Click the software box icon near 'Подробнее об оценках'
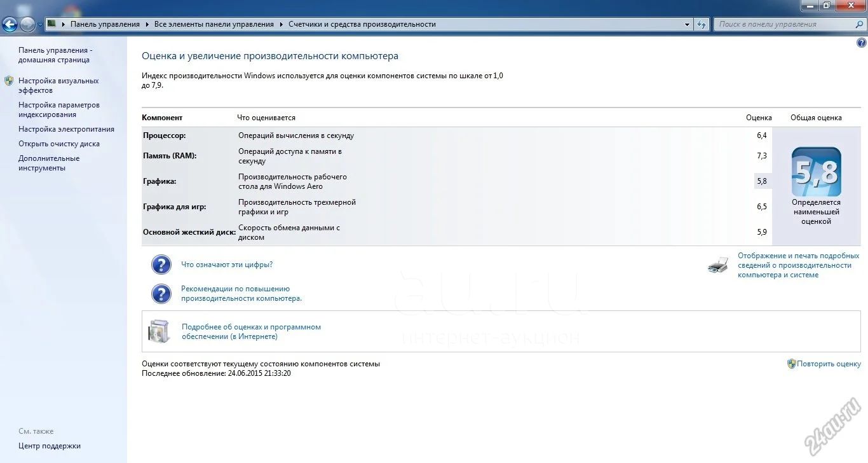868x463 pixels. pos(159,331)
